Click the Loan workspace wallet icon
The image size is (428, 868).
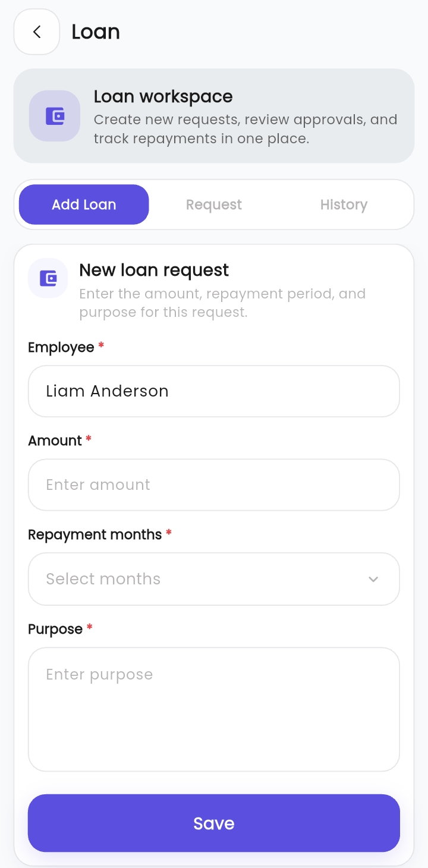tap(55, 116)
